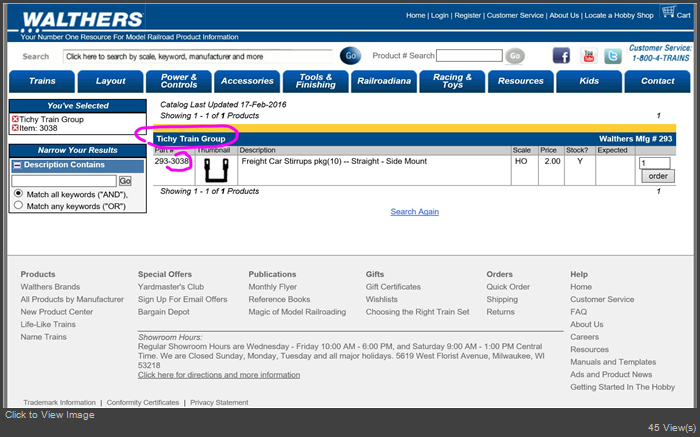The width and height of the screenshot is (700, 437).
Task: Open Shipping footer link
Action: coord(502,299)
